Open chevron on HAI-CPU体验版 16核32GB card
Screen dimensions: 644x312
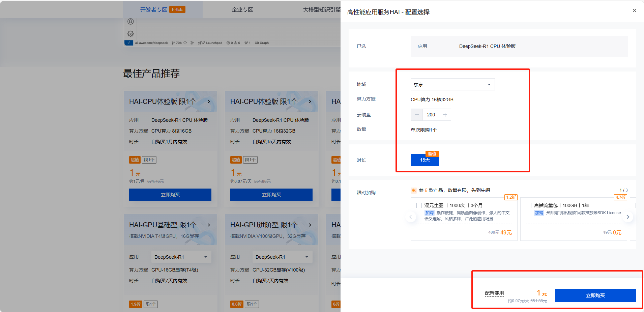coord(310,102)
